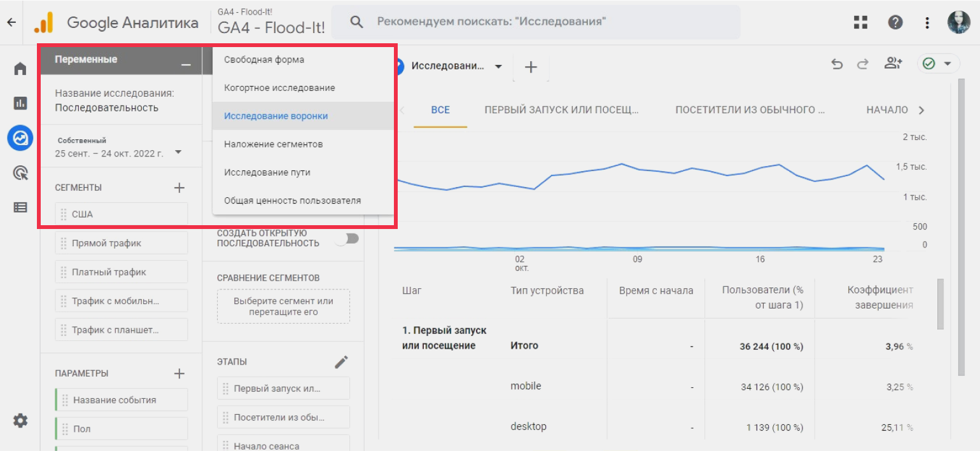Click the segment comparison drop zone
The height and width of the screenshot is (451, 980).
(283, 307)
